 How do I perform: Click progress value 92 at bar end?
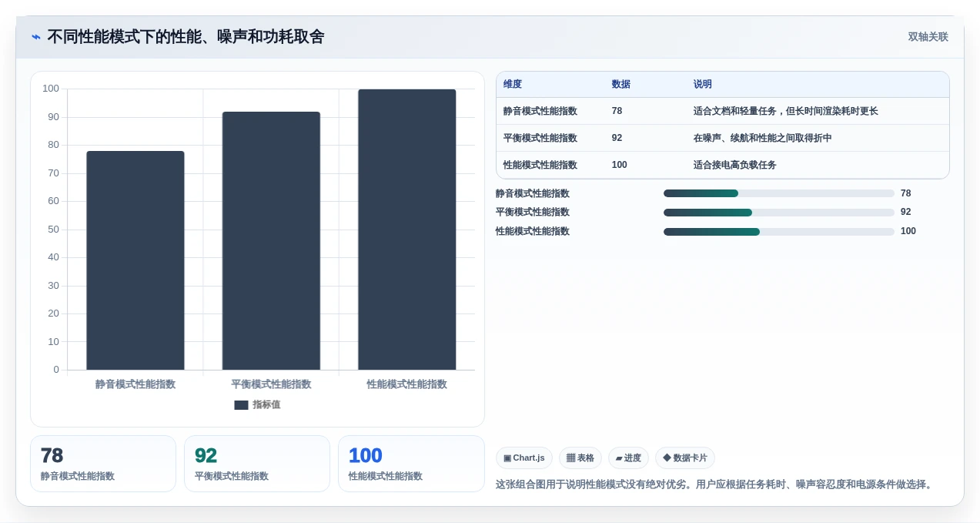coord(906,212)
